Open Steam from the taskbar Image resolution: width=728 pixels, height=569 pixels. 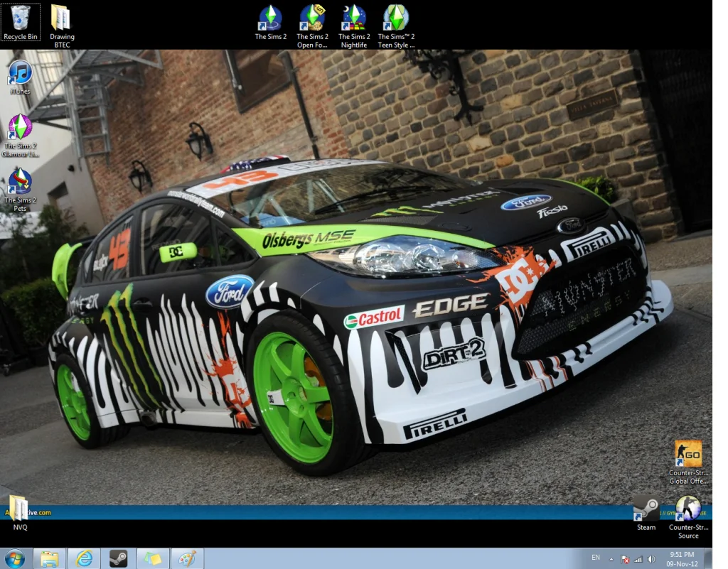tap(119, 559)
